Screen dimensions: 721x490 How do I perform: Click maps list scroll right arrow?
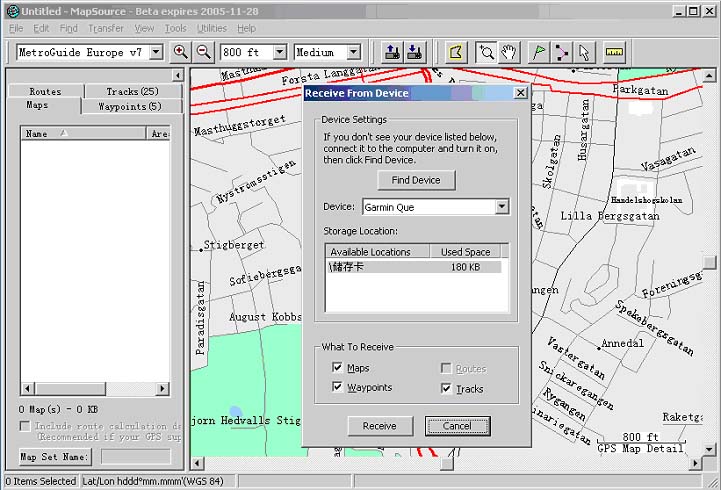(x=163, y=389)
